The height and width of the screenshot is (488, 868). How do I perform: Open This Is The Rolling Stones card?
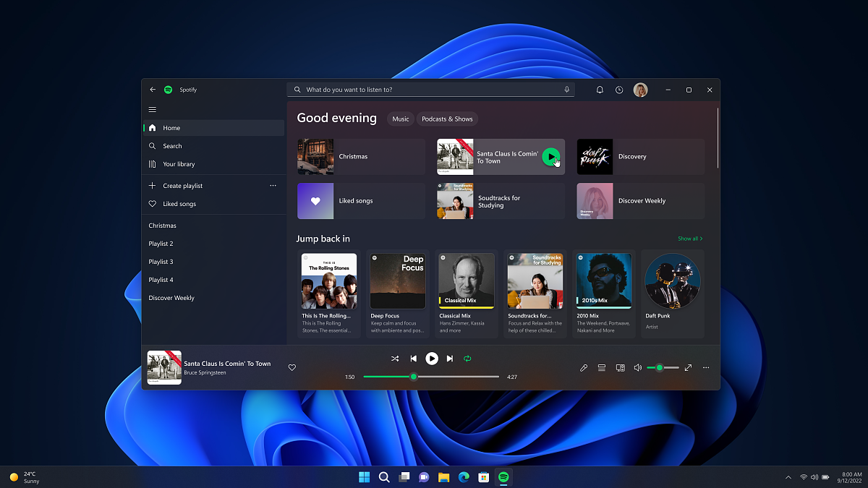click(329, 294)
